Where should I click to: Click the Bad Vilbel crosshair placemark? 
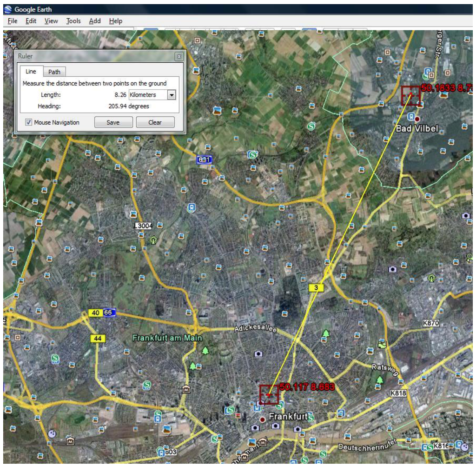(411, 95)
